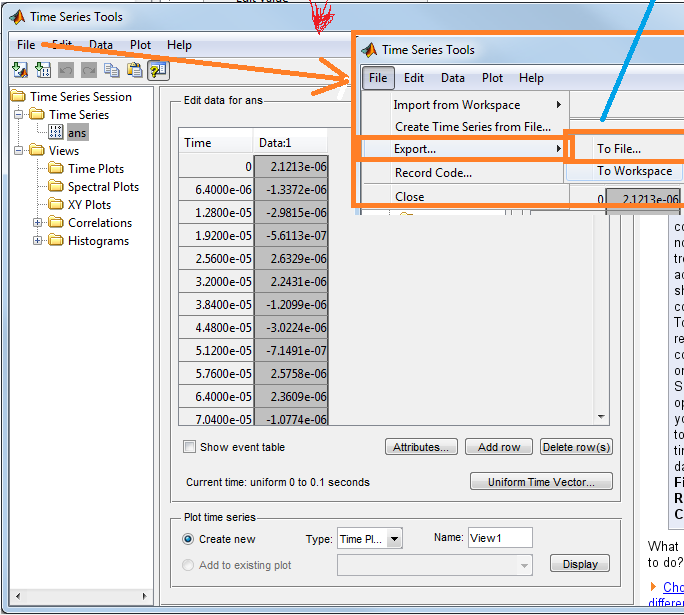Image resolution: width=684 pixels, height=615 pixels.
Task: Click MATLAB logo in inset window title bar
Action: coord(369,50)
